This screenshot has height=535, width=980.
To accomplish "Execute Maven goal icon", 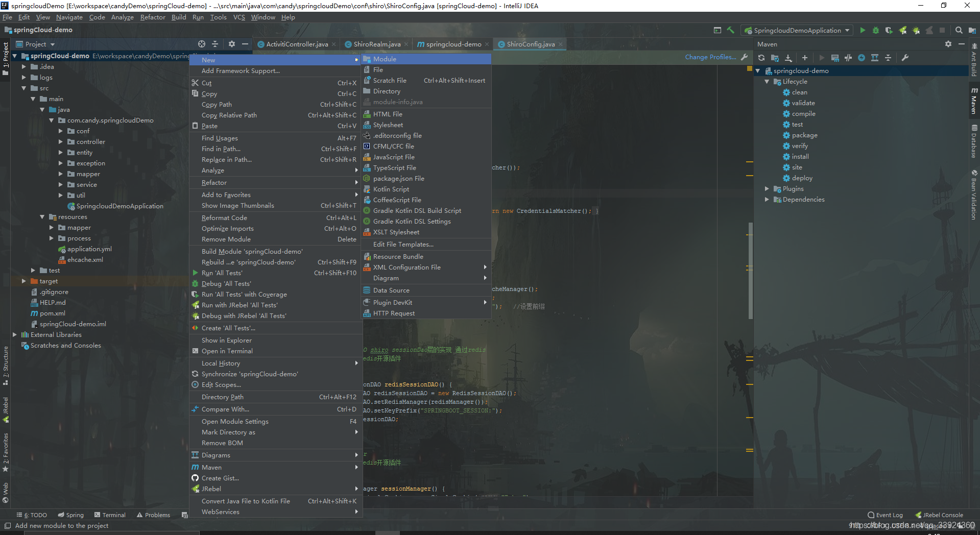I will [835, 58].
